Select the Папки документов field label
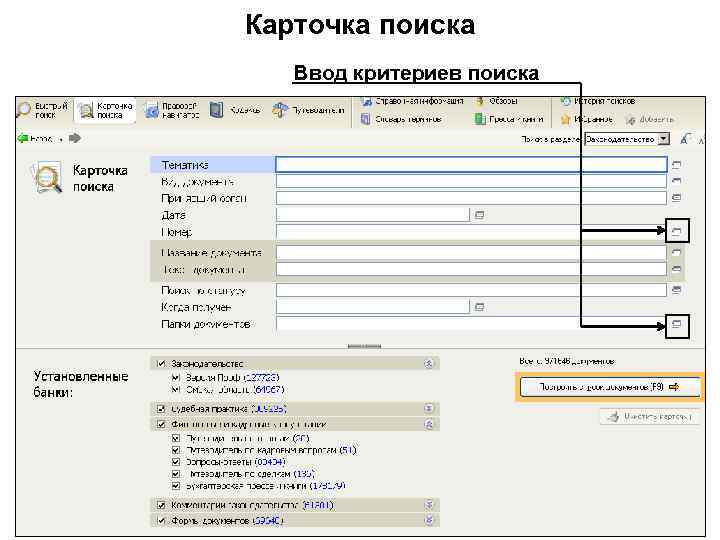The width and height of the screenshot is (720, 540). point(205,324)
